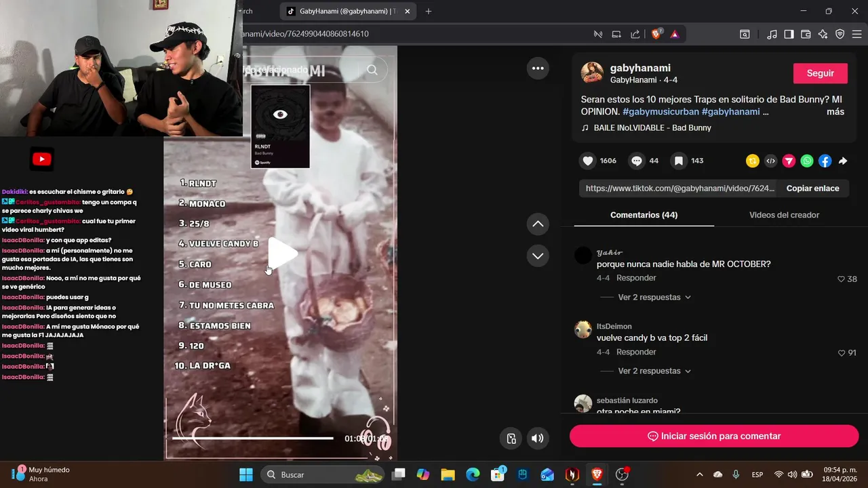Like Yahir's comment with heart

click(x=841, y=279)
